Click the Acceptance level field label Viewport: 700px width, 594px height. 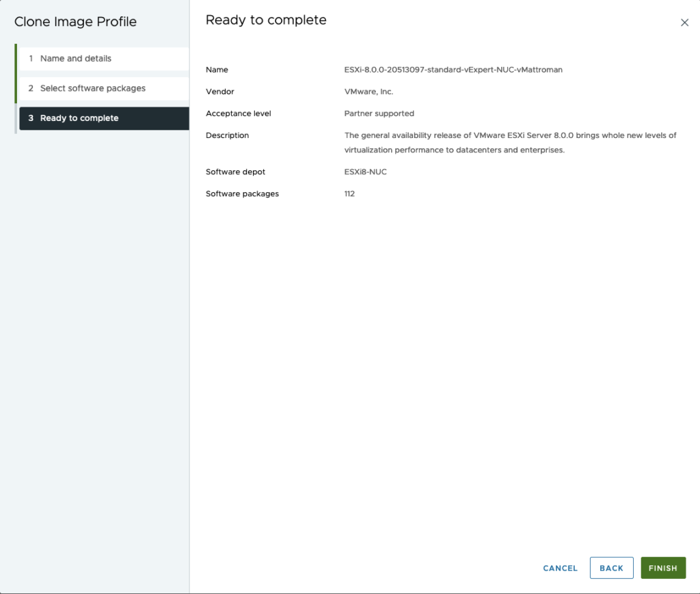239,113
